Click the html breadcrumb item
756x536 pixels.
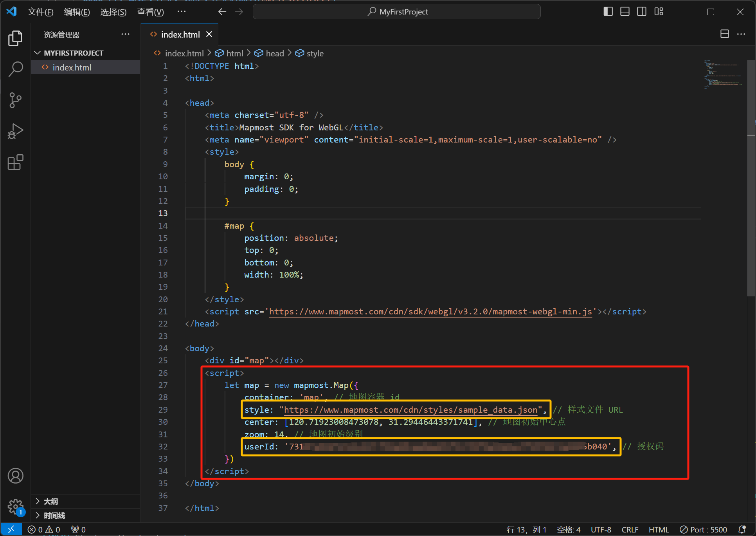pyautogui.click(x=229, y=53)
